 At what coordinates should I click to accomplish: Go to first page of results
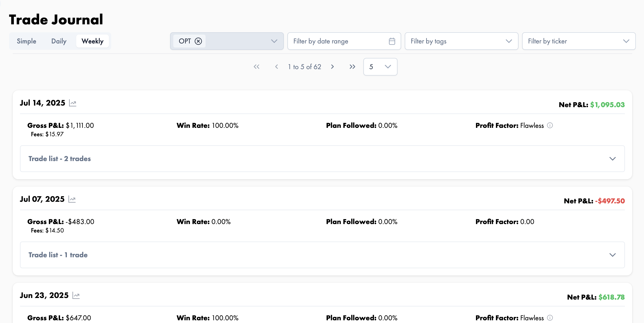point(257,67)
